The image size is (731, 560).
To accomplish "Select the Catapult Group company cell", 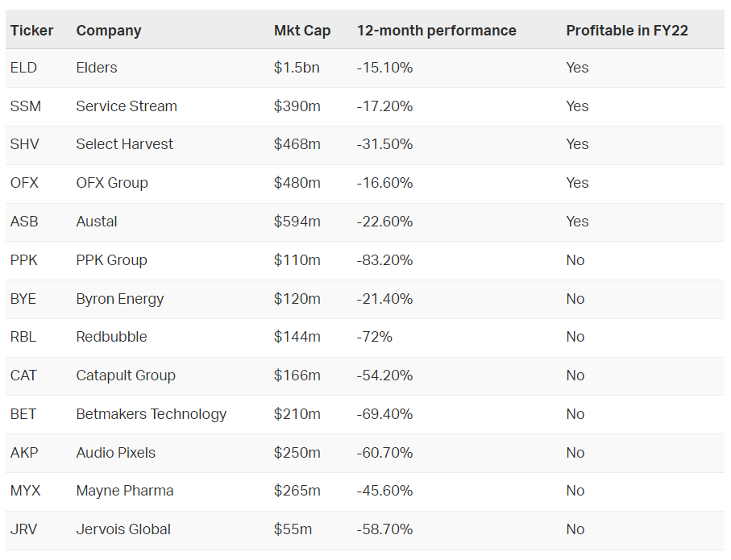I will [x=126, y=375].
